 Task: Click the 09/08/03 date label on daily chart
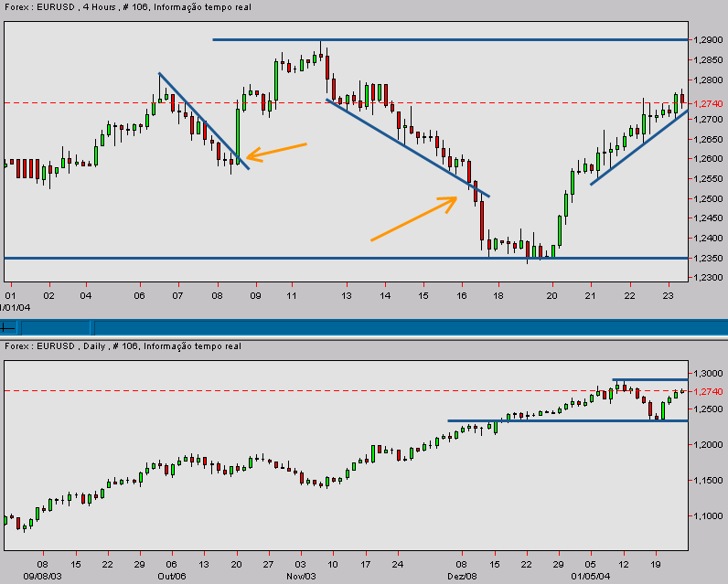pos(43,576)
